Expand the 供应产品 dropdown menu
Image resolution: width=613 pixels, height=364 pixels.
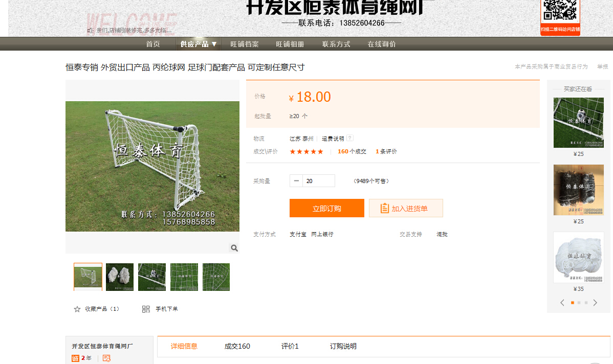click(x=199, y=44)
